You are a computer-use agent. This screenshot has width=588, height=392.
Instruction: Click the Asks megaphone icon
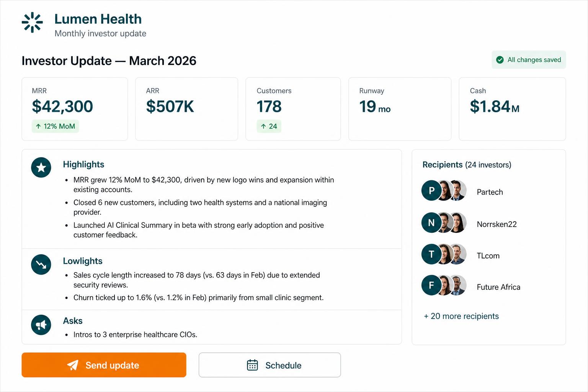click(x=41, y=325)
